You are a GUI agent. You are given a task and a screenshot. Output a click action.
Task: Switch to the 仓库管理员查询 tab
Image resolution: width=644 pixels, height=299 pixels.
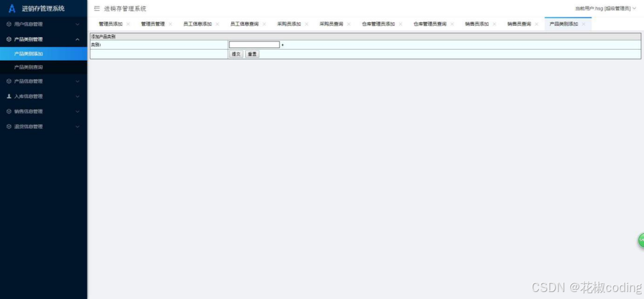click(430, 24)
